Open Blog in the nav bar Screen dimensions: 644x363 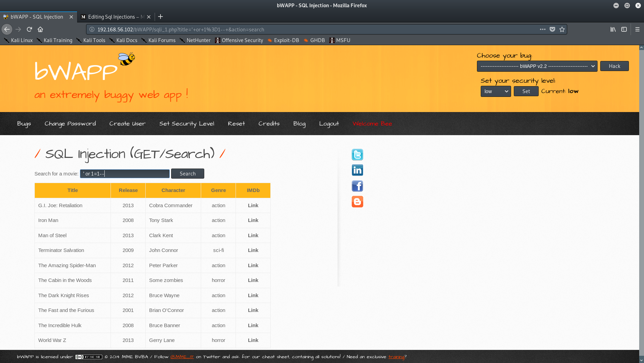point(299,123)
